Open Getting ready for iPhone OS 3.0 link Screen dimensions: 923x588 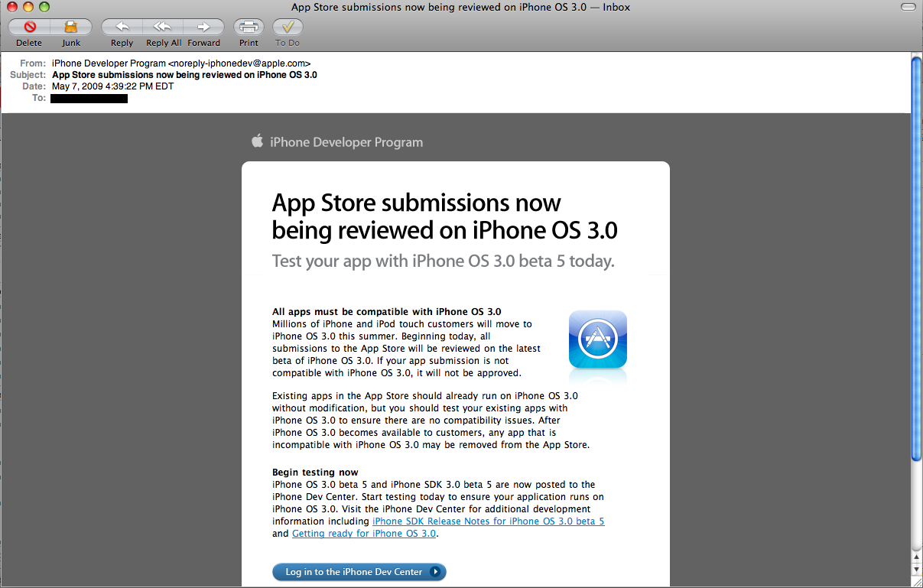[x=364, y=533]
